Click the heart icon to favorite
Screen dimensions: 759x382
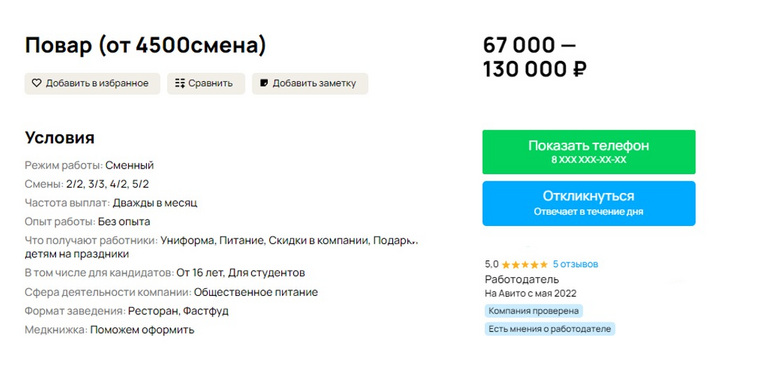(37, 83)
